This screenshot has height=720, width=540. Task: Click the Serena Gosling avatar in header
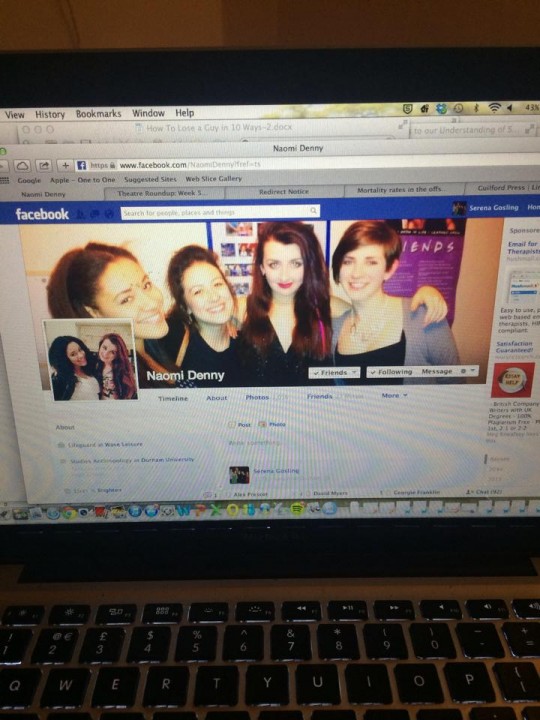[459, 208]
